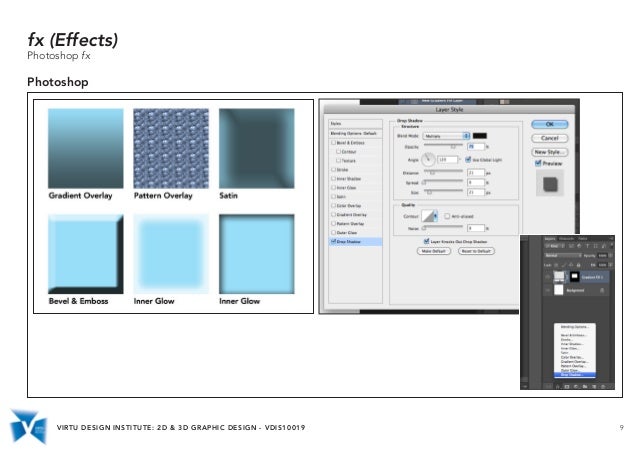The width and height of the screenshot is (638, 452).
Task: Select Blending Options: Default row
Action: 355,133
